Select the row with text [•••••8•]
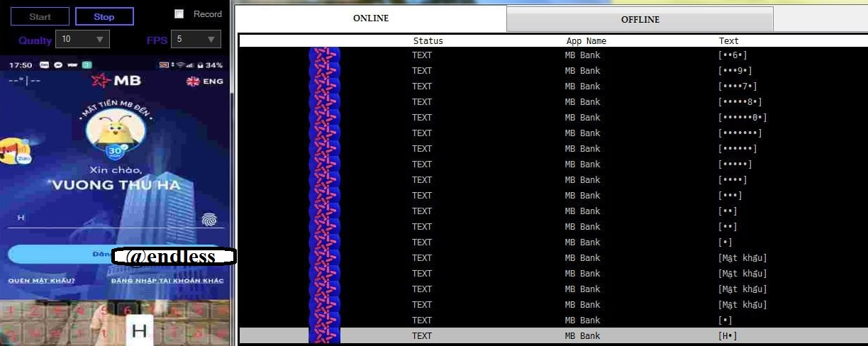 tap(553, 101)
